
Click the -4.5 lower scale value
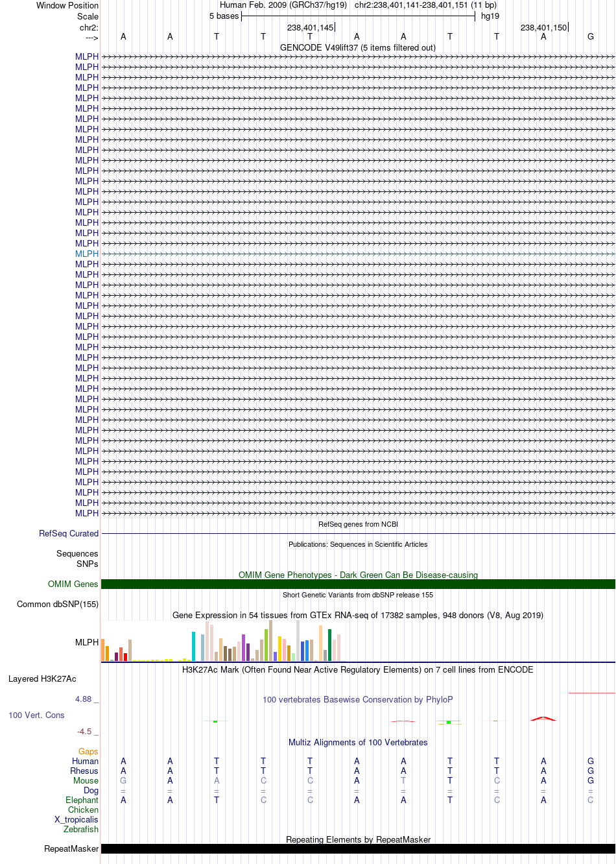84,732
